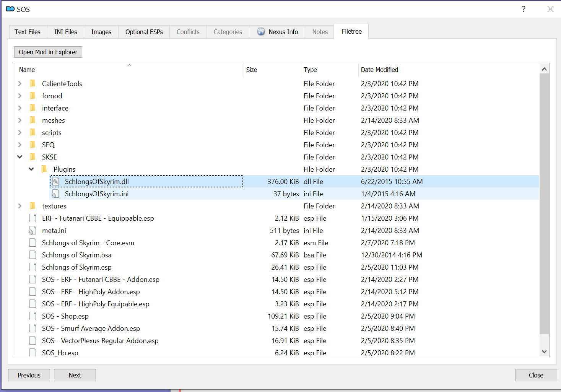The width and height of the screenshot is (561, 392).
Task: Expand the meshes folder
Action: click(20, 120)
